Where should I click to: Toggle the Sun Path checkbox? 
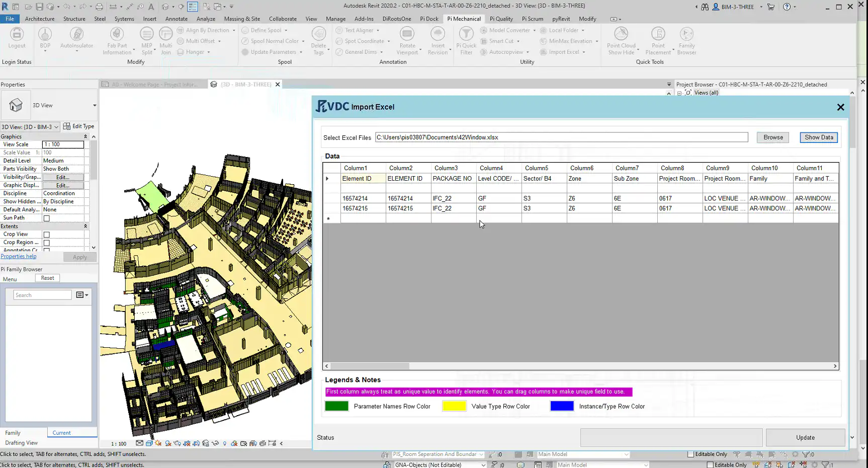[47, 218]
